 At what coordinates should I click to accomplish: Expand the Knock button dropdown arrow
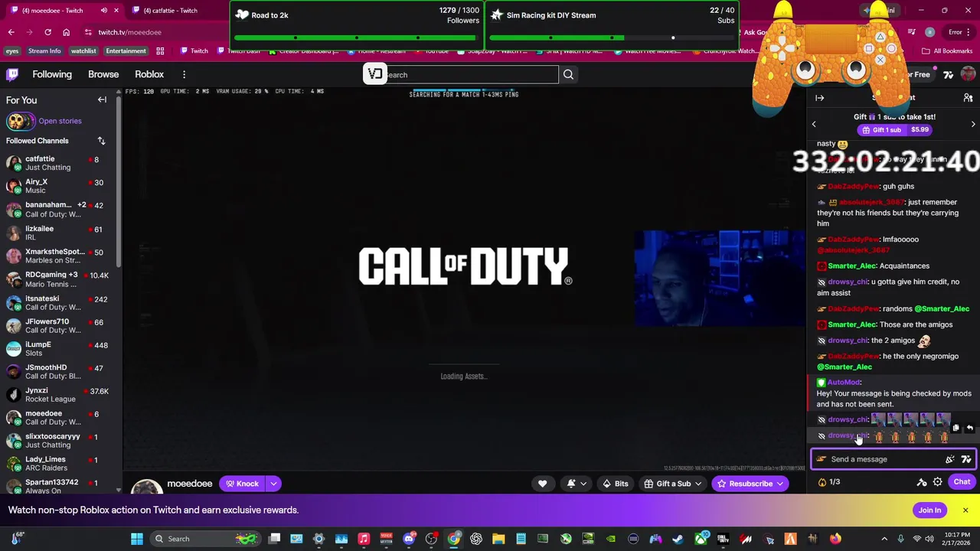tap(273, 484)
